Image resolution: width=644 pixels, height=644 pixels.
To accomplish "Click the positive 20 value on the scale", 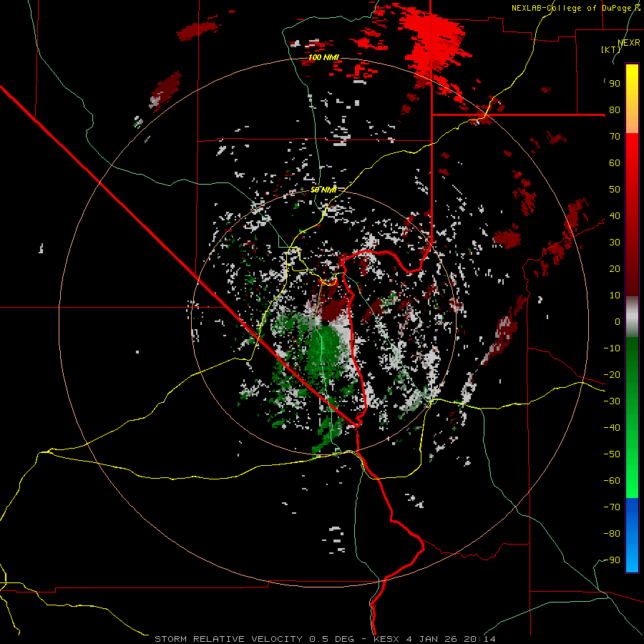I will click(x=615, y=269).
